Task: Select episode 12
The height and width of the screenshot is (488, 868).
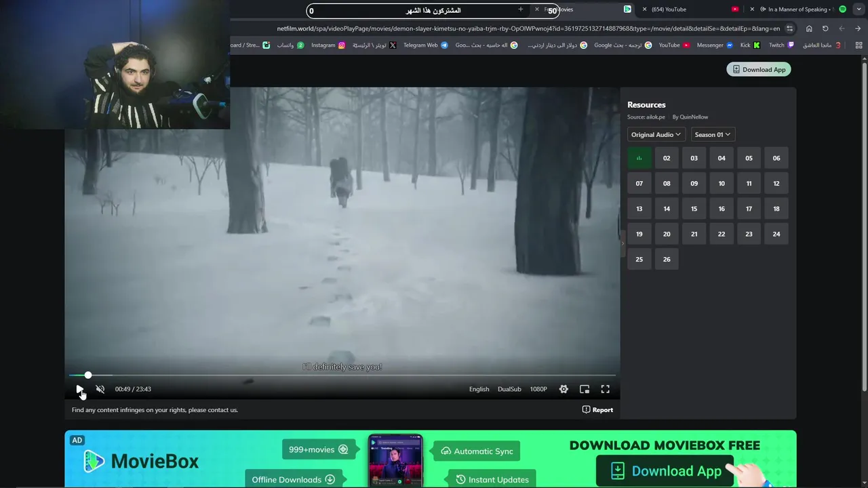Action: (776, 183)
